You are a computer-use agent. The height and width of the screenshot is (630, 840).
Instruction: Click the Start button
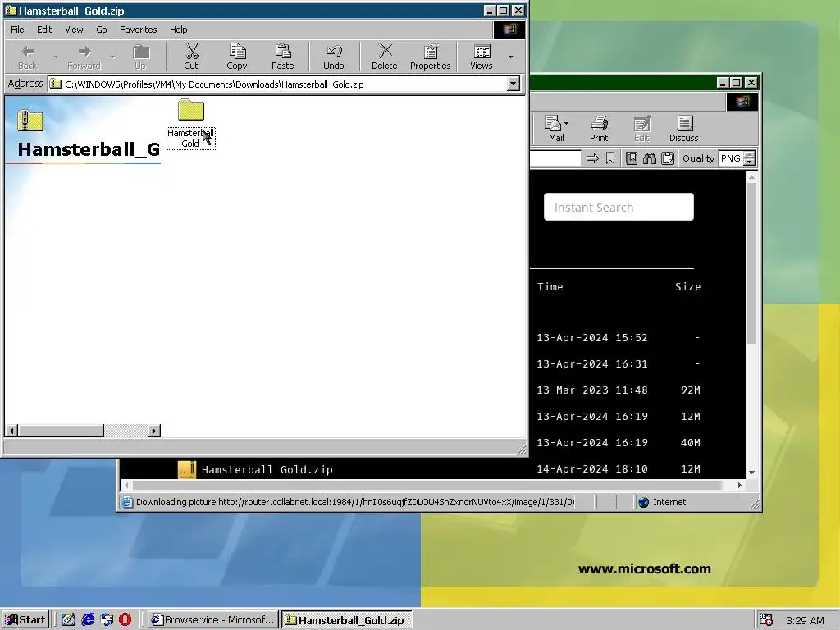click(25, 620)
